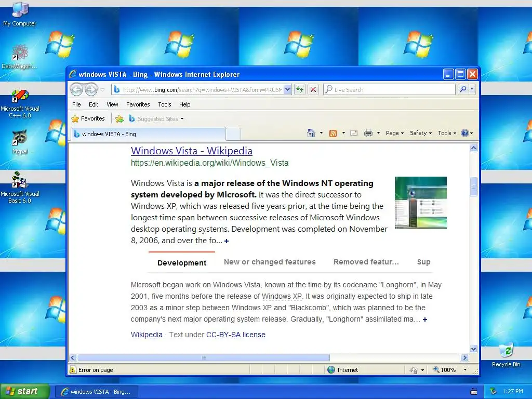Image resolution: width=532 pixels, height=399 pixels.
Task: Stop loading with the red X button
Action: (313, 89)
